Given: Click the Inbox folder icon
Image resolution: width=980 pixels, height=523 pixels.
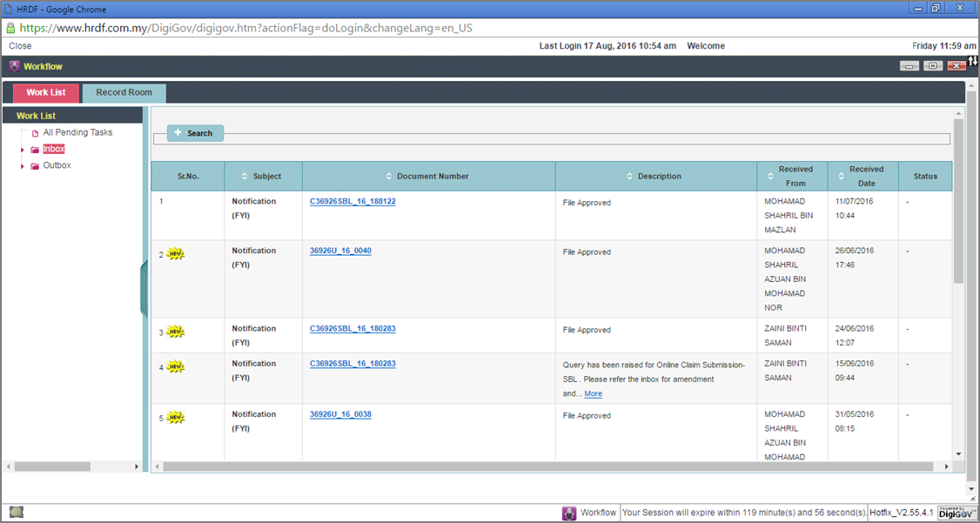Looking at the screenshot, I should click(x=35, y=150).
